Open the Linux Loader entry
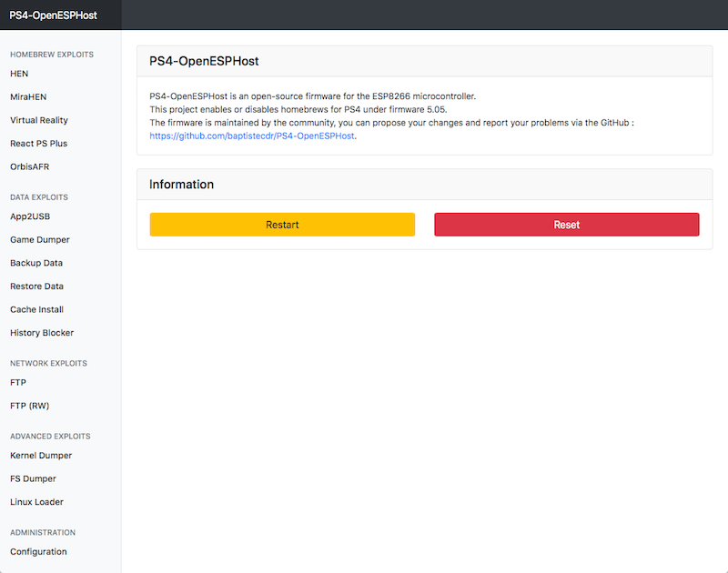The width and height of the screenshot is (728, 573). coord(36,502)
